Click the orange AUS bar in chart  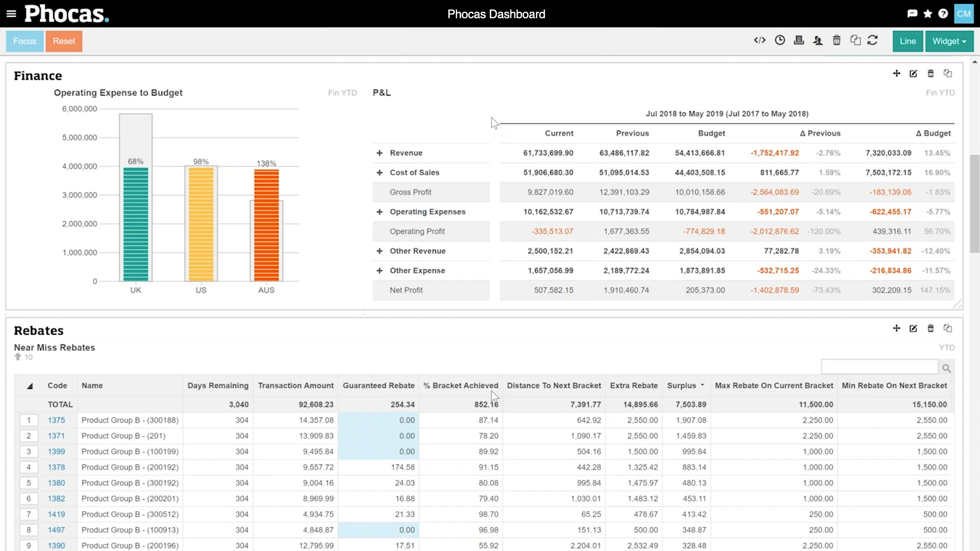tap(266, 224)
